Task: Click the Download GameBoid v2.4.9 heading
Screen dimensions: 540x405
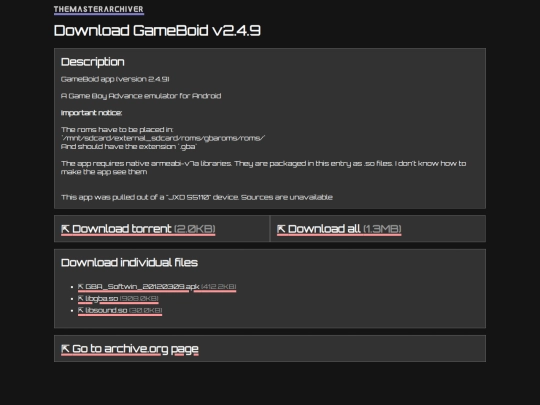Action: point(157,31)
